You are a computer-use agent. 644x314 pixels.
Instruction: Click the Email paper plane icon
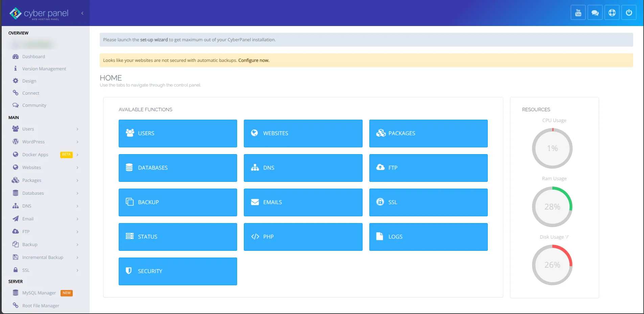pyautogui.click(x=16, y=219)
